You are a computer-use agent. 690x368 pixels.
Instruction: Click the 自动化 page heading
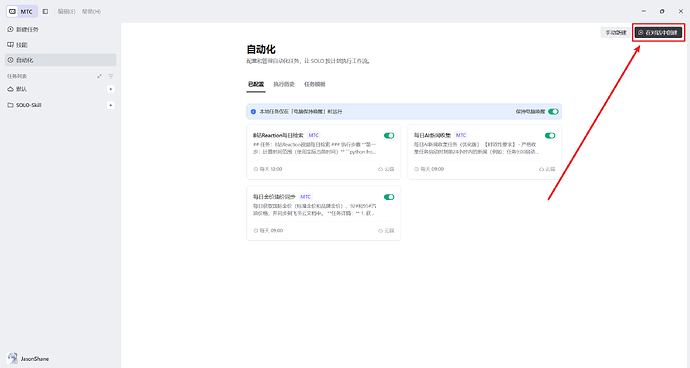point(261,49)
